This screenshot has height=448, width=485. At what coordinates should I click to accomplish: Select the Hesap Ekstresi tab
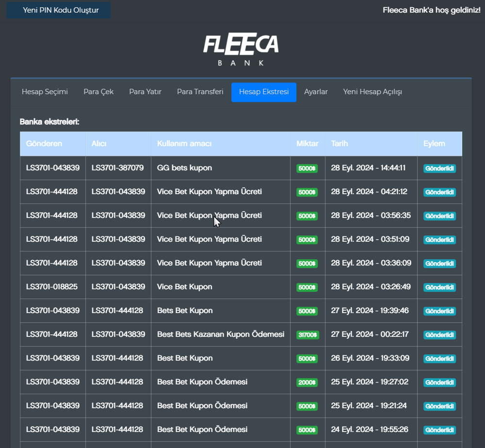[x=264, y=92]
